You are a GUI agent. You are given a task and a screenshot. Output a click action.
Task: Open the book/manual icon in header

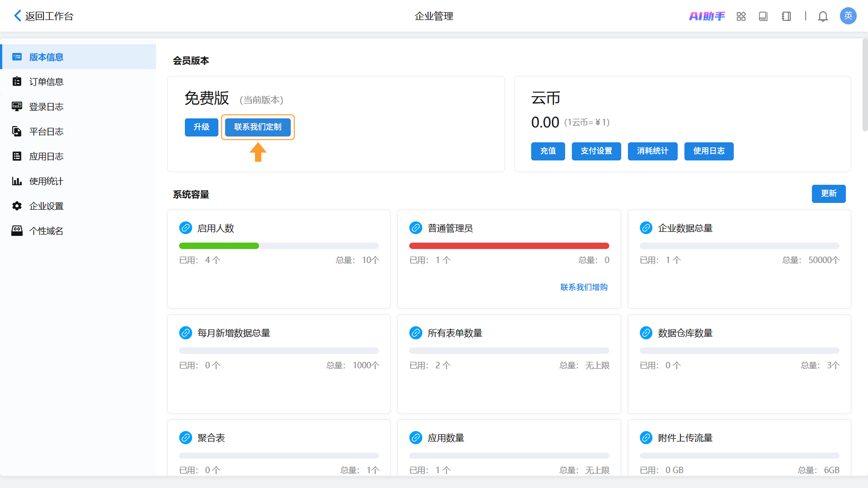point(763,16)
